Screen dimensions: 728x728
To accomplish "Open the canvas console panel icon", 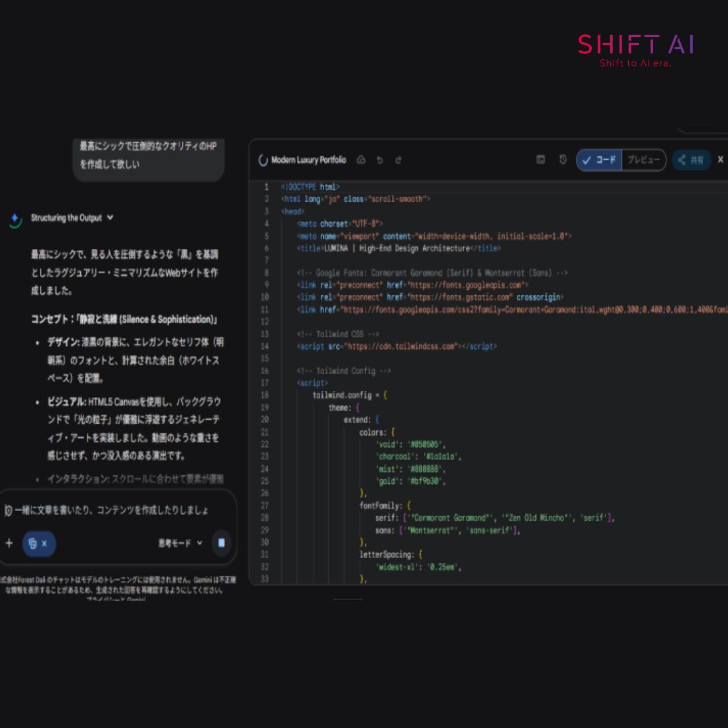I will pos(541,159).
